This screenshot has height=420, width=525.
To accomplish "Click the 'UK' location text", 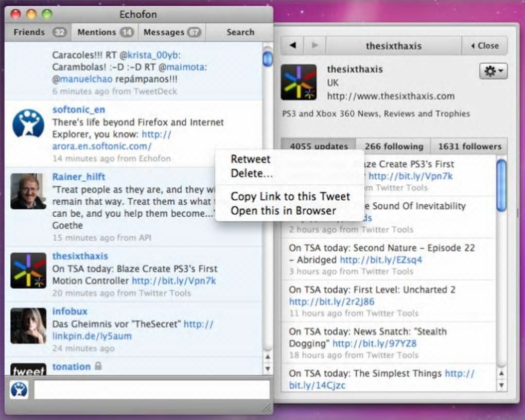I will pyautogui.click(x=333, y=83).
